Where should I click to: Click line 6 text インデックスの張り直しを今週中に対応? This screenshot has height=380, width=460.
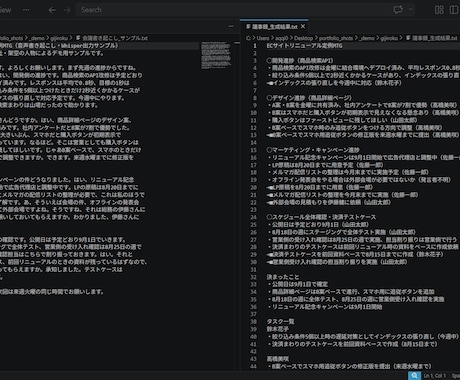[322, 83]
